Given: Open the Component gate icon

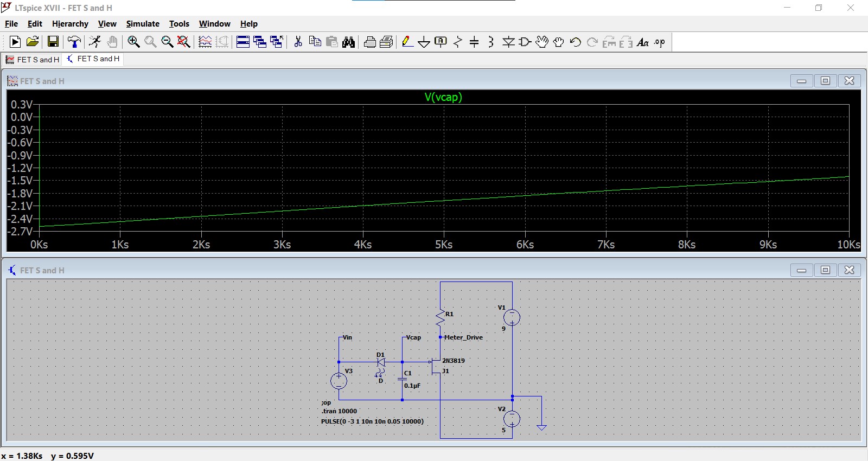Looking at the screenshot, I should (x=525, y=42).
